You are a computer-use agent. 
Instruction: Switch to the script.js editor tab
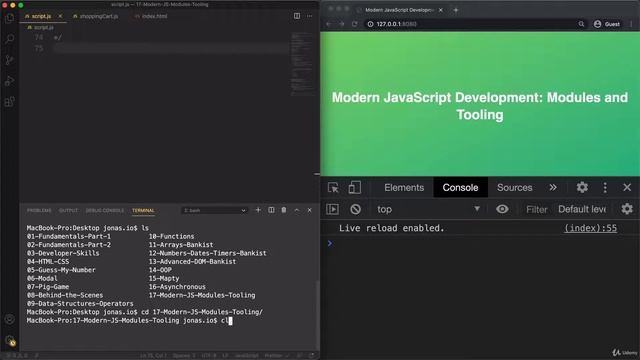click(41, 16)
